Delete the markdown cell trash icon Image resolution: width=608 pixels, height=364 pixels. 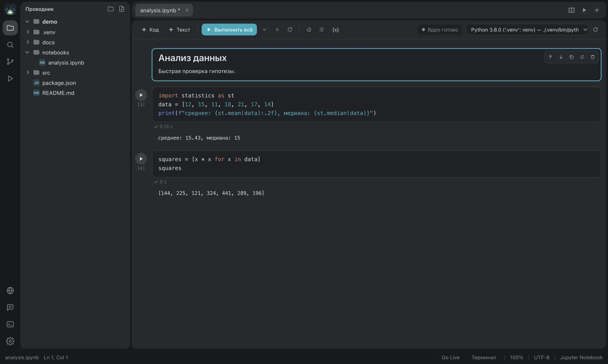(592, 57)
